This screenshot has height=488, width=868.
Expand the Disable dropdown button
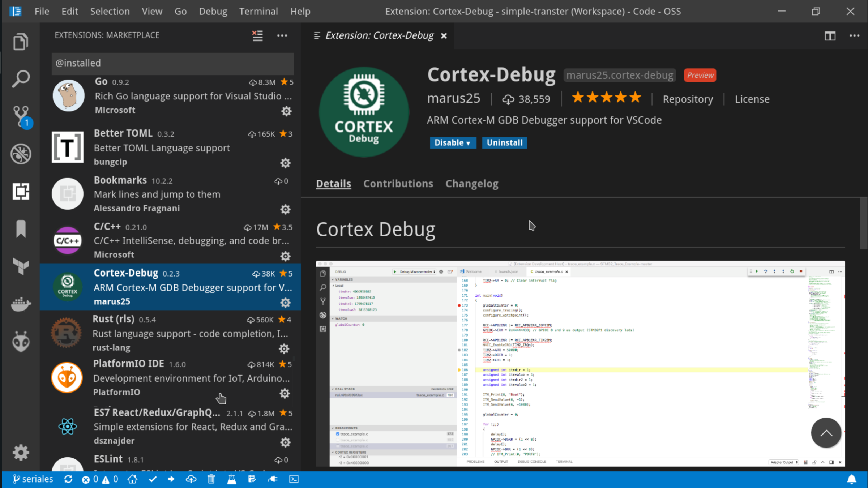pos(453,143)
